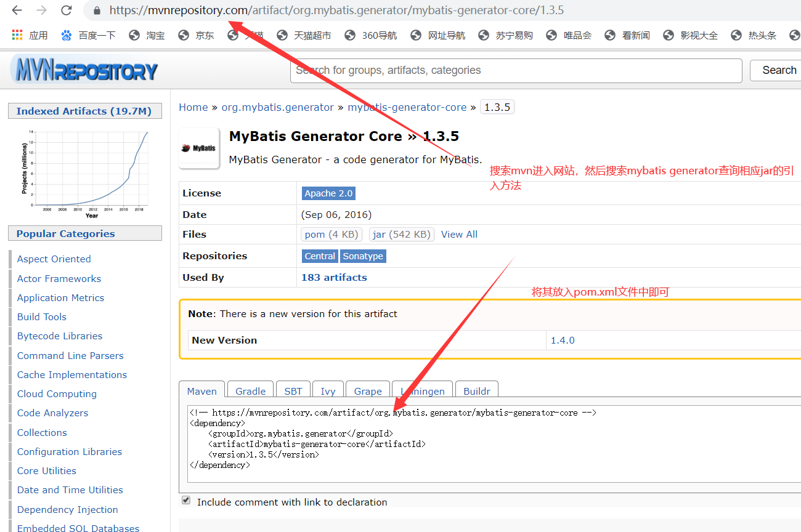Click the Maven dependency code snippet box
Screen dimensions: 801x532
(494, 444)
